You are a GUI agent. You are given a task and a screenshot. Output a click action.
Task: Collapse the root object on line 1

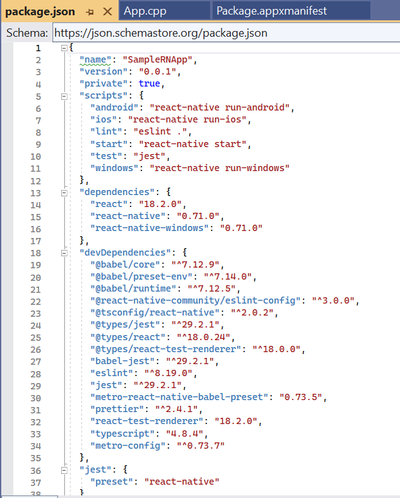(x=64, y=48)
